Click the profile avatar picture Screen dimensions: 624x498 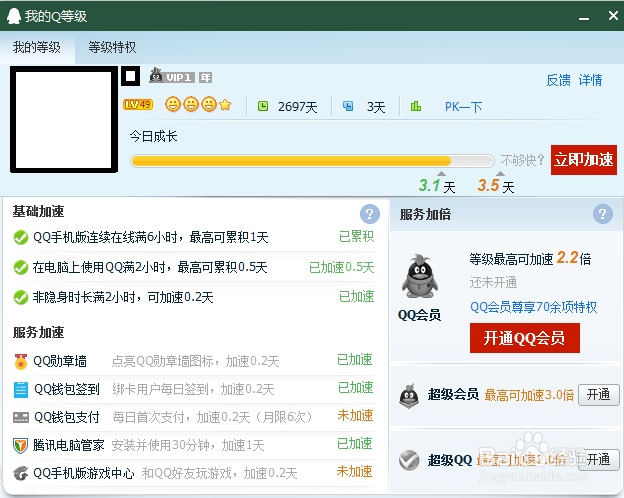click(x=64, y=119)
